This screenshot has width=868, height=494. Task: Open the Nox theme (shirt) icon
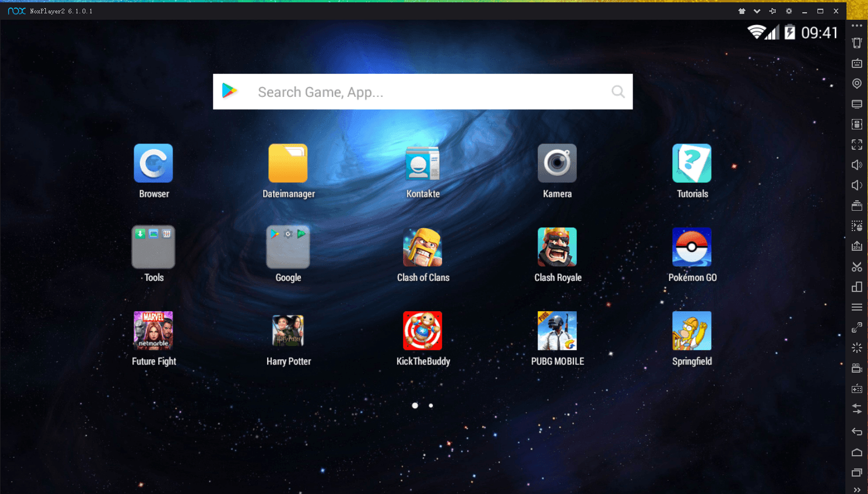click(742, 11)
